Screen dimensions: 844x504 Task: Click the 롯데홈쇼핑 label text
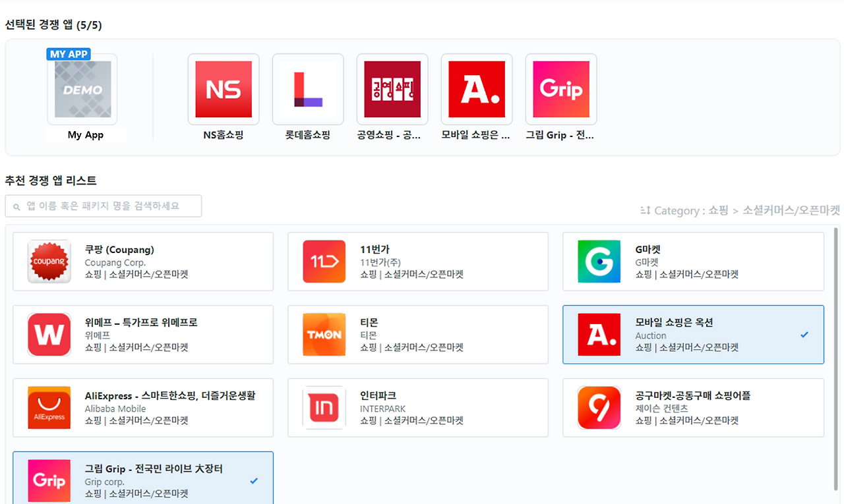(308, 135)
